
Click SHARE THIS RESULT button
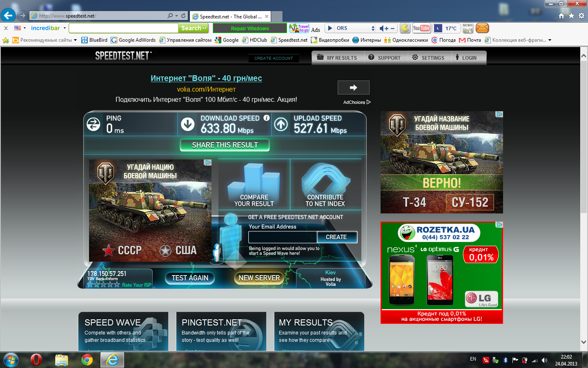225,145
